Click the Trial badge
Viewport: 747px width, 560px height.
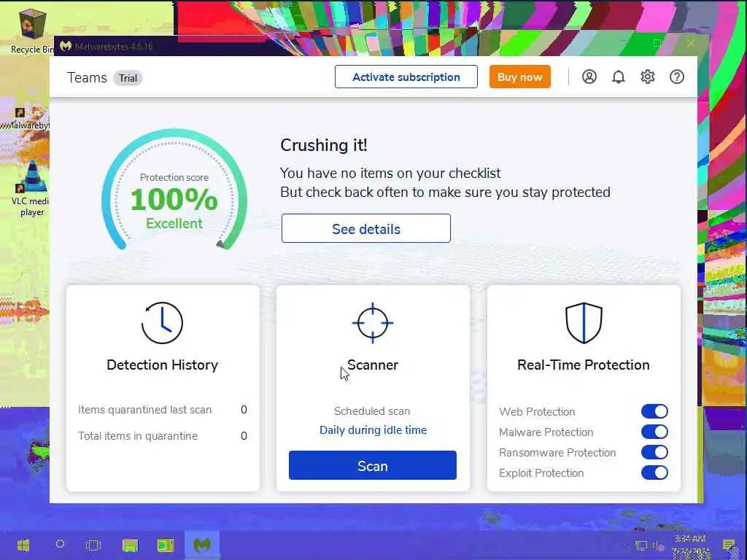tap(128, 78)
